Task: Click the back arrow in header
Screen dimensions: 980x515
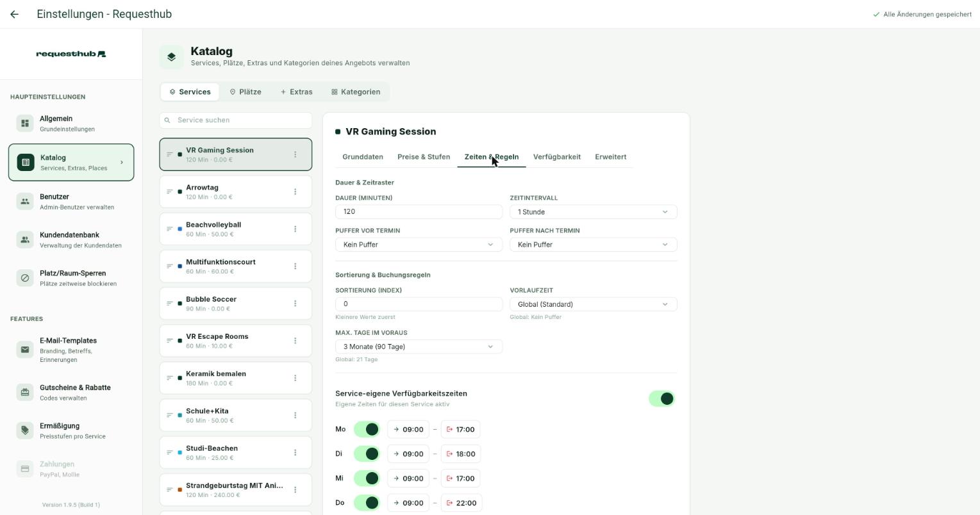Action: pyautogui.click(x=14, y=14)
